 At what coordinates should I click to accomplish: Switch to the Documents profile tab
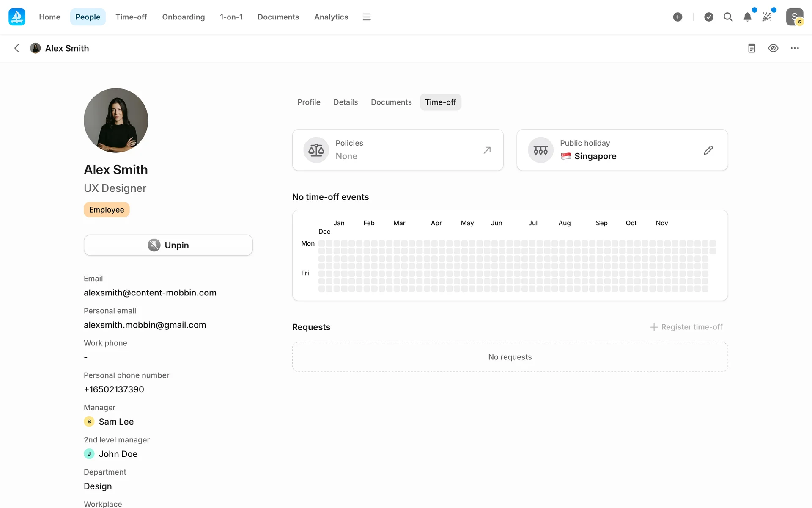(x=391, y=102)
